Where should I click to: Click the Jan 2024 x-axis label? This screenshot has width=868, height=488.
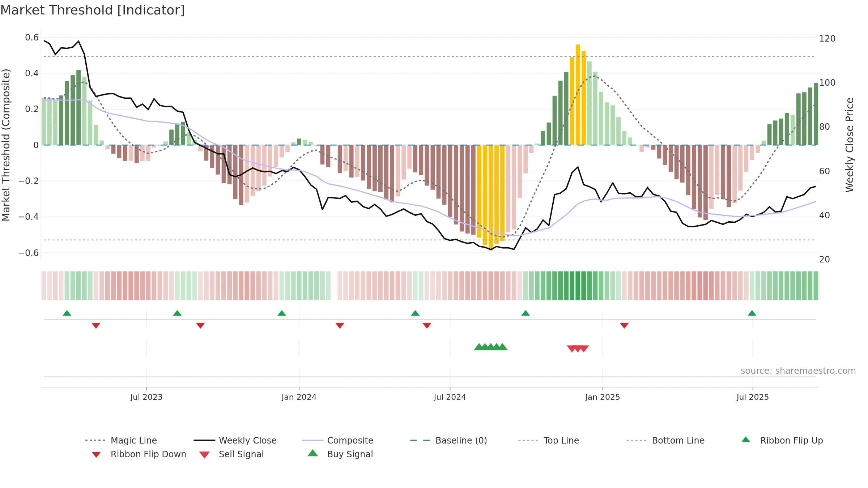click(299, 397)
